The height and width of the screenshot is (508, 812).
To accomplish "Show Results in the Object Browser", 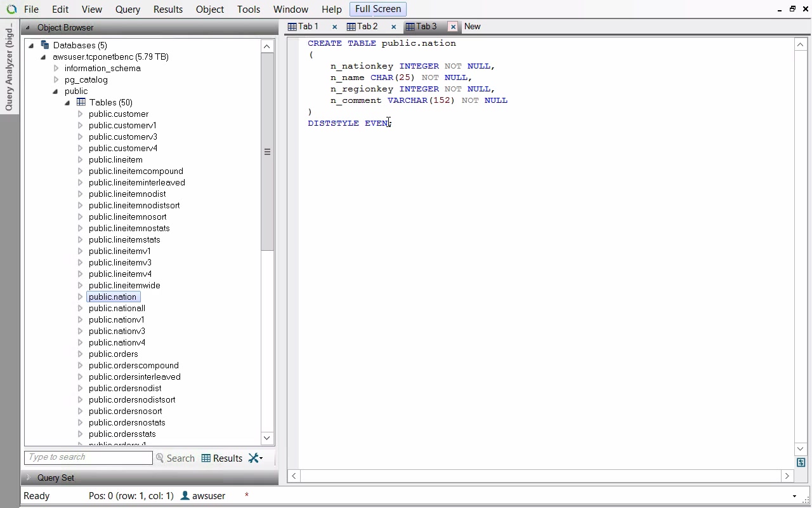I will (222, 458).
